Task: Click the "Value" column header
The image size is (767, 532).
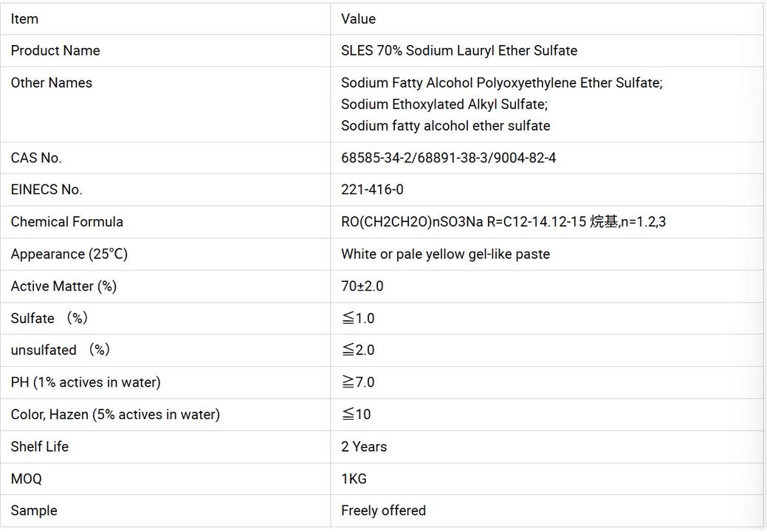Action: 358,19
